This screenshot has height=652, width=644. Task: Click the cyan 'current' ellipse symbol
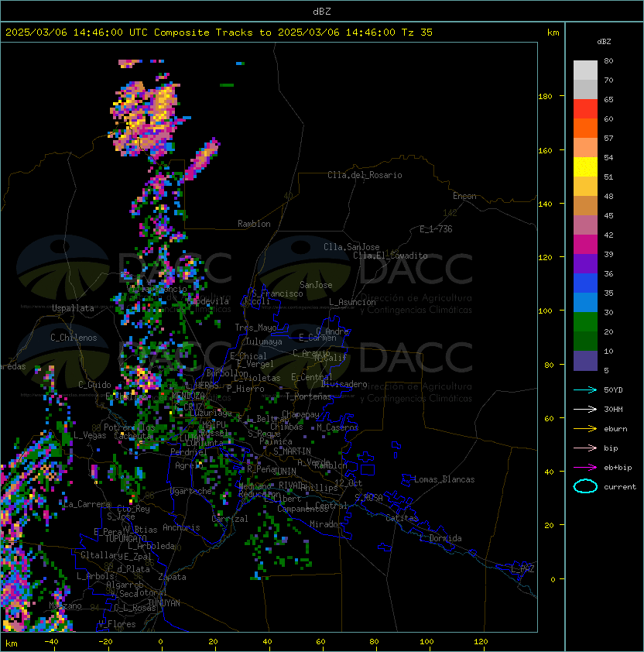585,486
